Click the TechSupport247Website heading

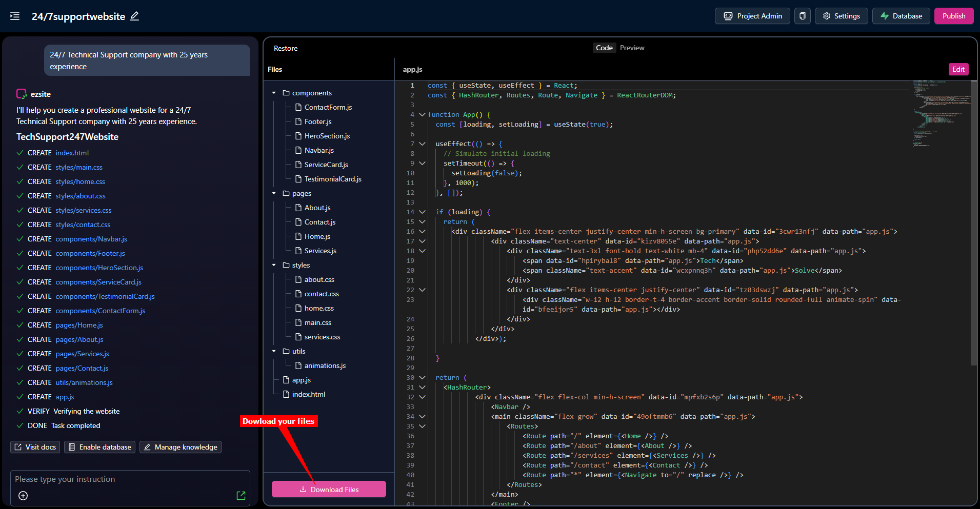(67, 137)
